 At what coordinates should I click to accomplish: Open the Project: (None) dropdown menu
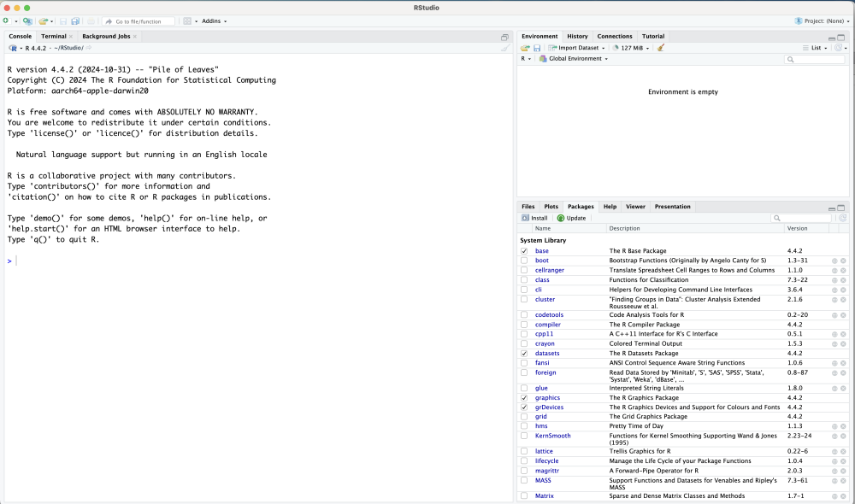tap(823, 21)
